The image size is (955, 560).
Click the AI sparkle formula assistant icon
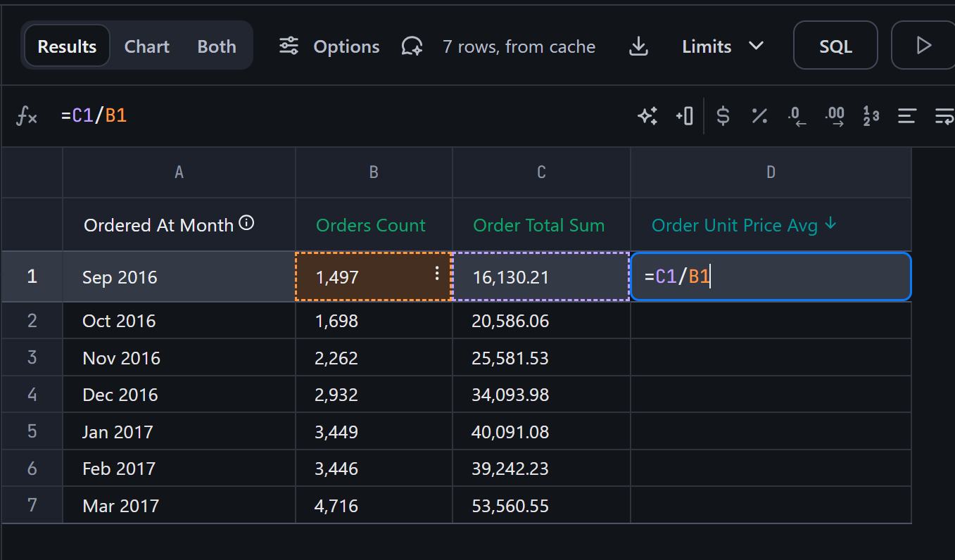click(647, 116)
